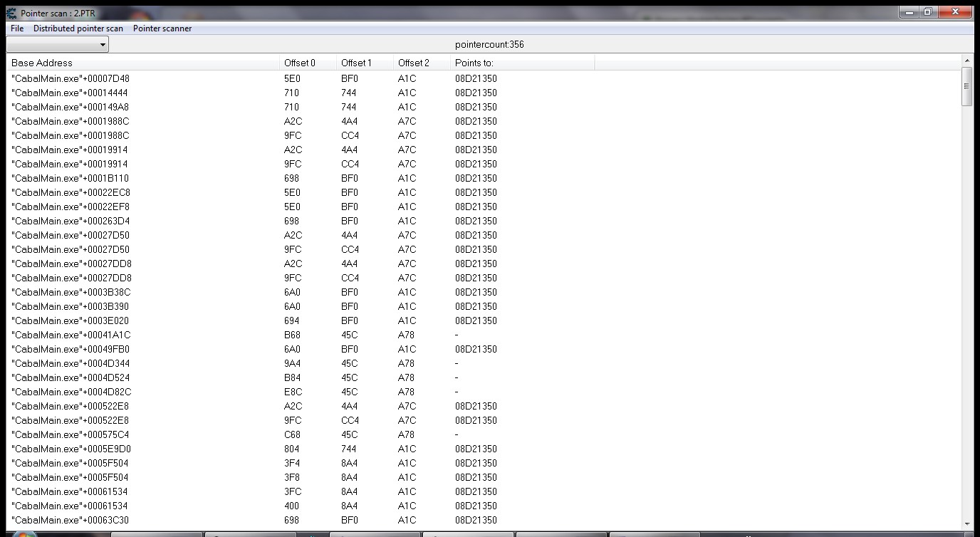980x537 pixels.
Task: Sort by the Base Address column header
Action: pos(142,63)
